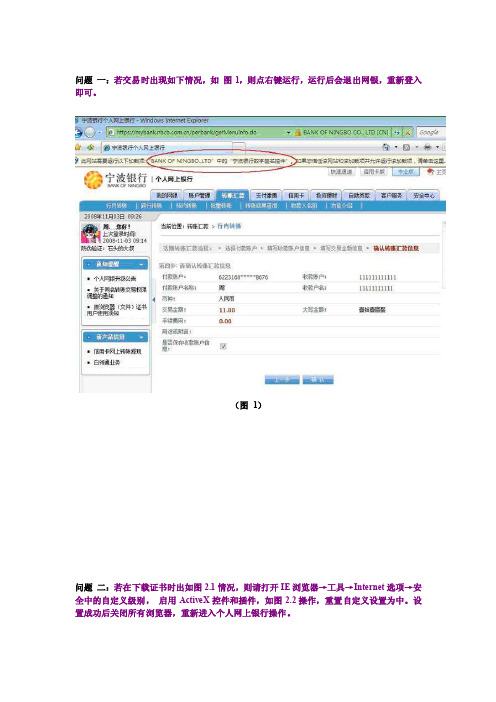Click the IE back navigation button
The width and height of the screenshot is (496, 702).
click(79, 132)
